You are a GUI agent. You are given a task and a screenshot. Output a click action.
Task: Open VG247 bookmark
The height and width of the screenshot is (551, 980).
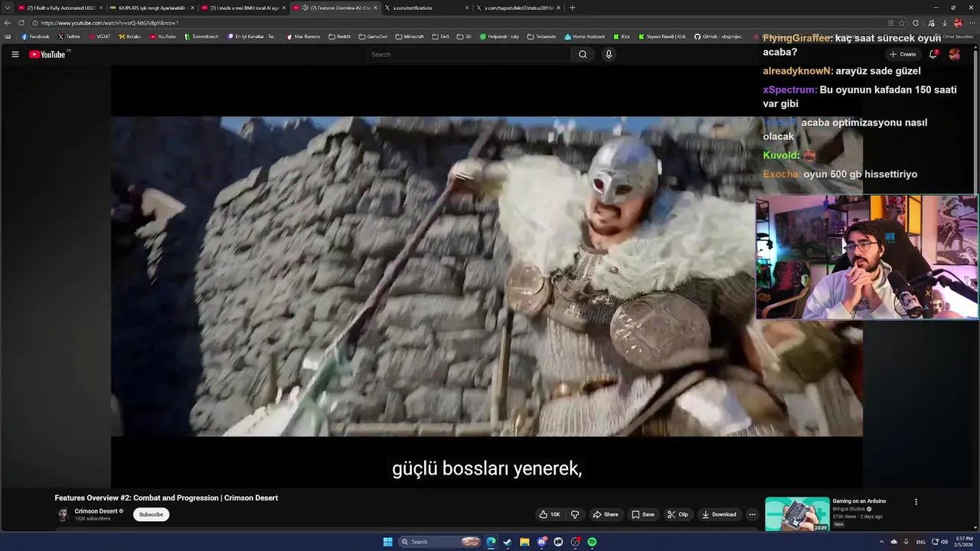(x=100, y=37)
